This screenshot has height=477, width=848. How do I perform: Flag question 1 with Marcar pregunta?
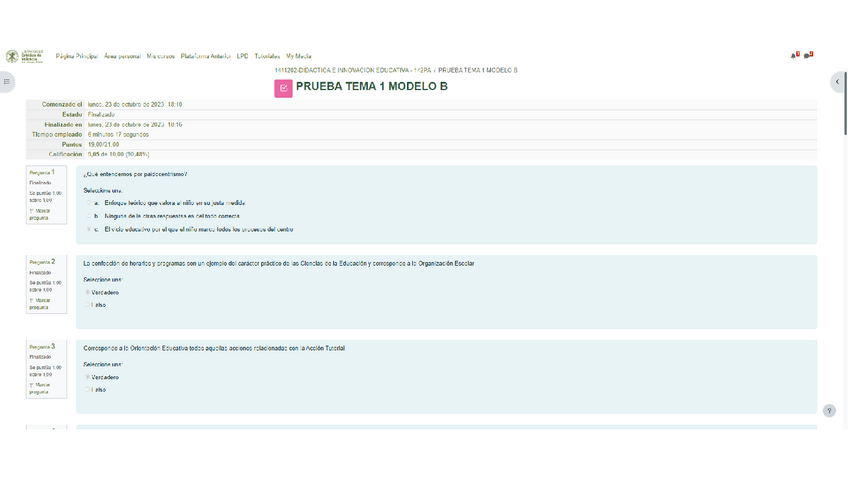coord(39,214)
